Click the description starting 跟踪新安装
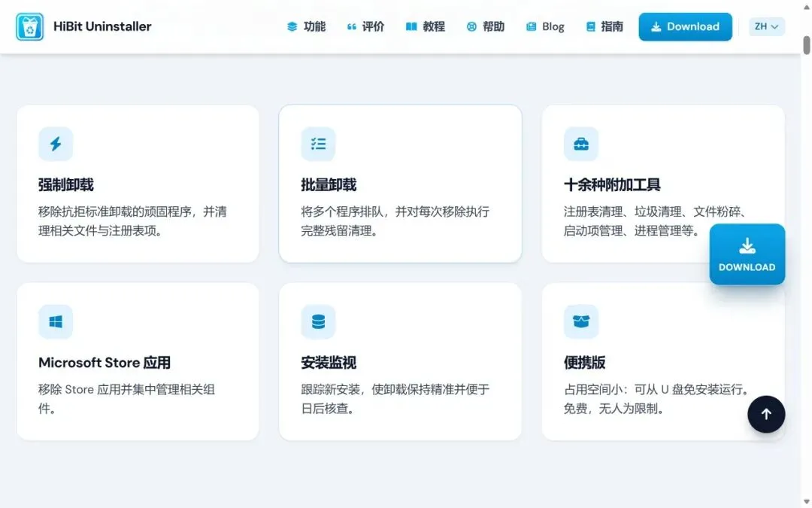The image size is (812, 508). tap(395, 399)
